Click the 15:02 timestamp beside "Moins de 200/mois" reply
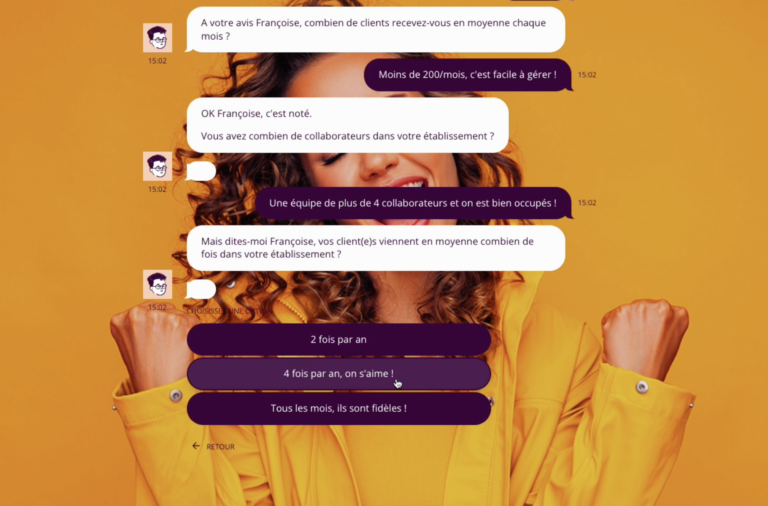 587,75
